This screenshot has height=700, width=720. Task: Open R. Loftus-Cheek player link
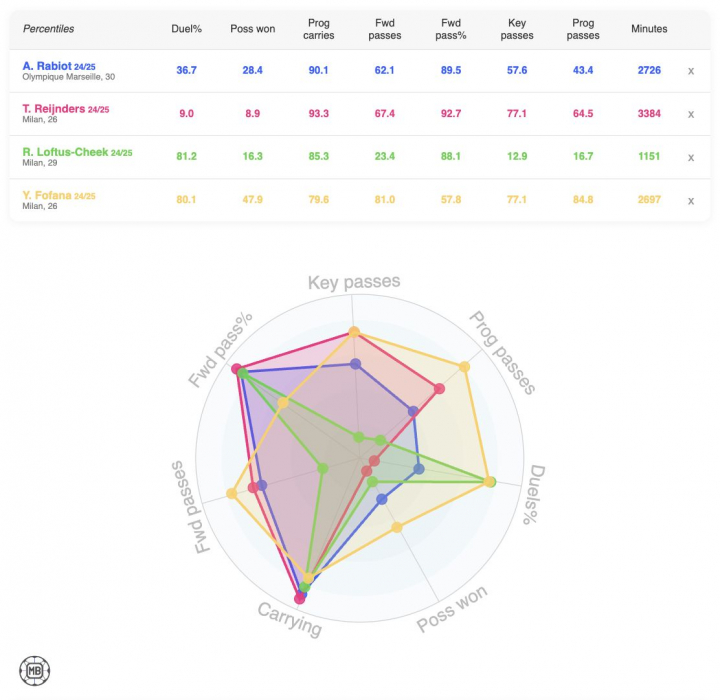click(65, 152)
